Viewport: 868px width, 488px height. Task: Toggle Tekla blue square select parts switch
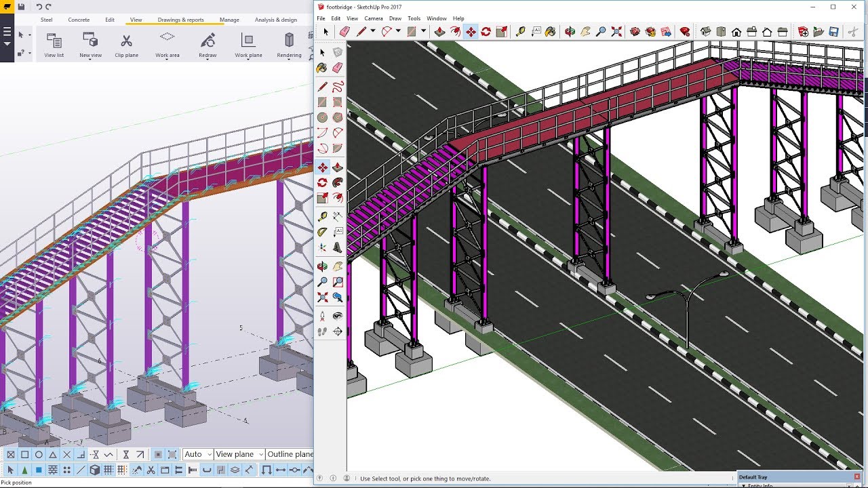click(x=39, y=470)
